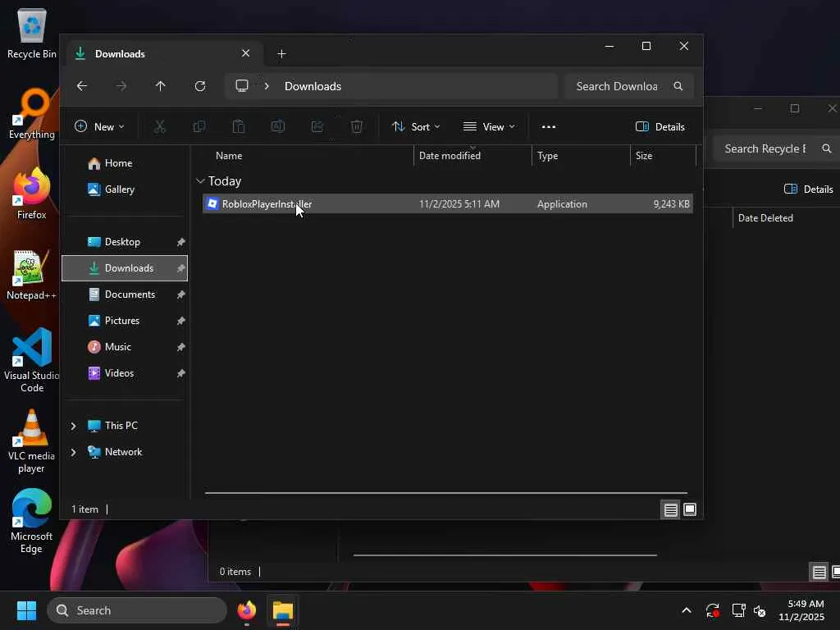This screenshot has height=630, width=840.
Task: Click the muted volume tray icon
Action: pos(760,610)
